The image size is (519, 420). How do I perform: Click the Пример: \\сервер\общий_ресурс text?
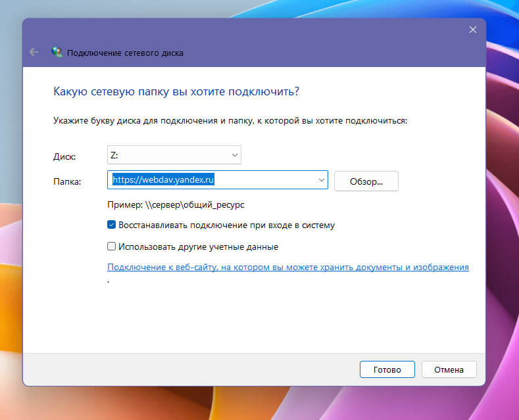(x=176, y=204)
